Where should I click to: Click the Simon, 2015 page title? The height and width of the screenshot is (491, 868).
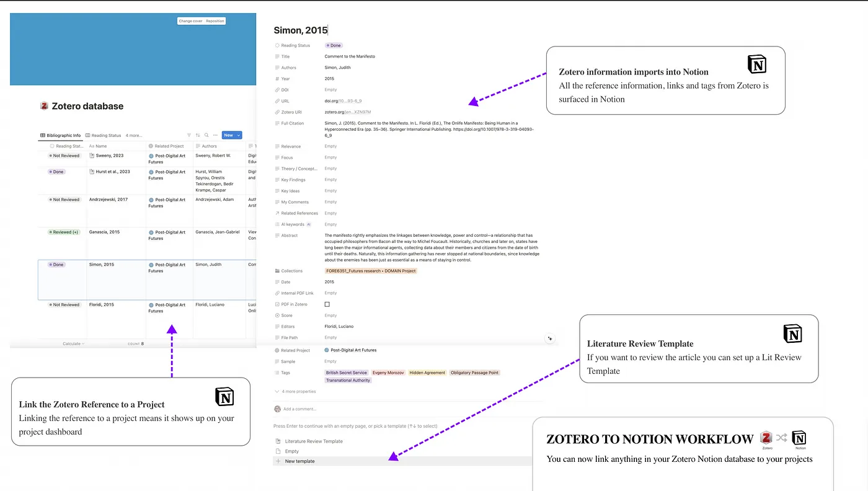[301, 30]
